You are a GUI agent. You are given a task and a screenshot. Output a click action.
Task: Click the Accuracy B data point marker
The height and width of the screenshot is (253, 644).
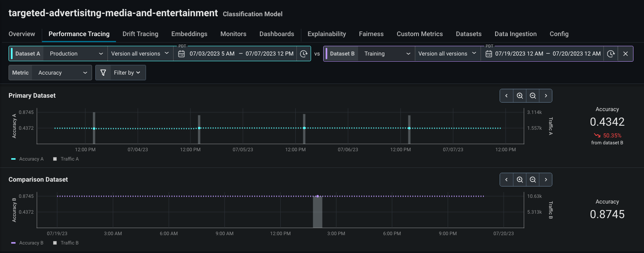click(x=318, y=196)
